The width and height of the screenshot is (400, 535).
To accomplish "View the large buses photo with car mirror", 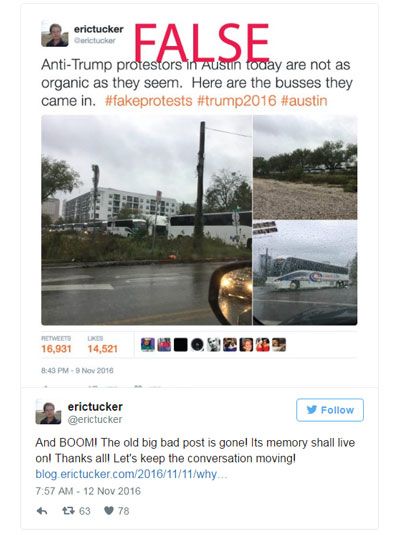I will coord(147,220).
